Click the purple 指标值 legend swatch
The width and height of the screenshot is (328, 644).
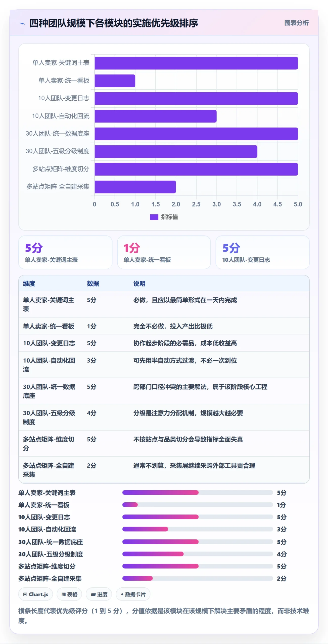click(154, 217)
